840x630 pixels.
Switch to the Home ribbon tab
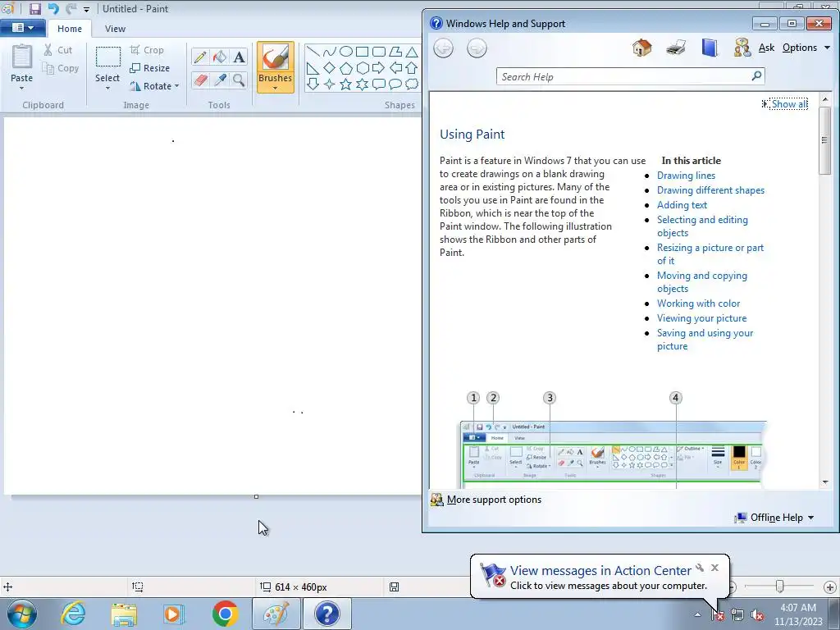coord(70,29)
